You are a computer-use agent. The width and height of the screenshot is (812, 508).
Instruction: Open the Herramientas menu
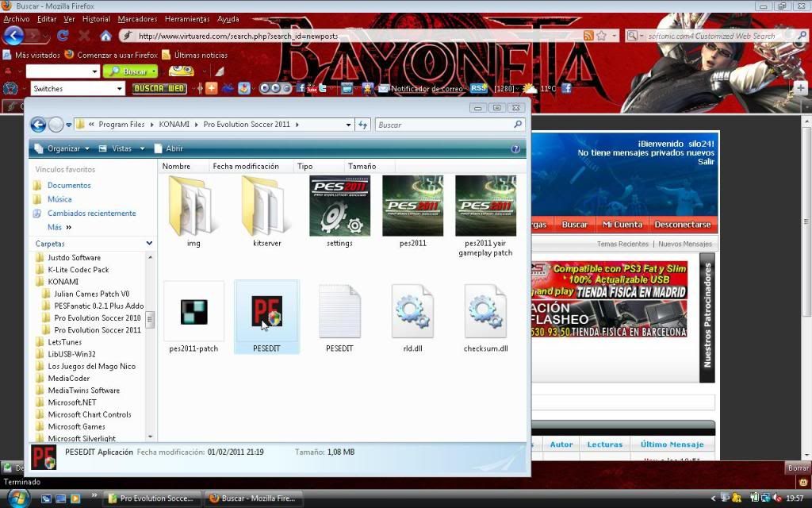187,19
